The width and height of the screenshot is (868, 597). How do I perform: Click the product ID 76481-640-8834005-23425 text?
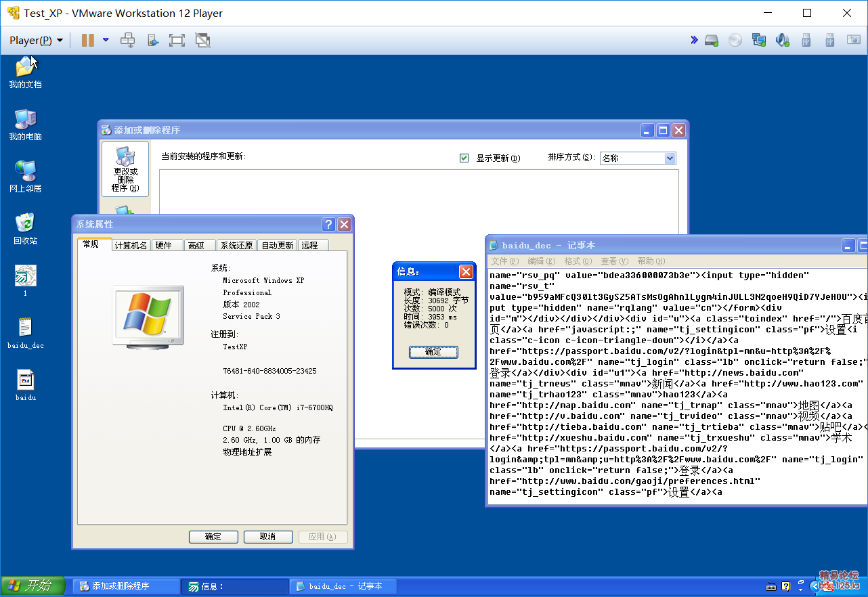point(269,371)
